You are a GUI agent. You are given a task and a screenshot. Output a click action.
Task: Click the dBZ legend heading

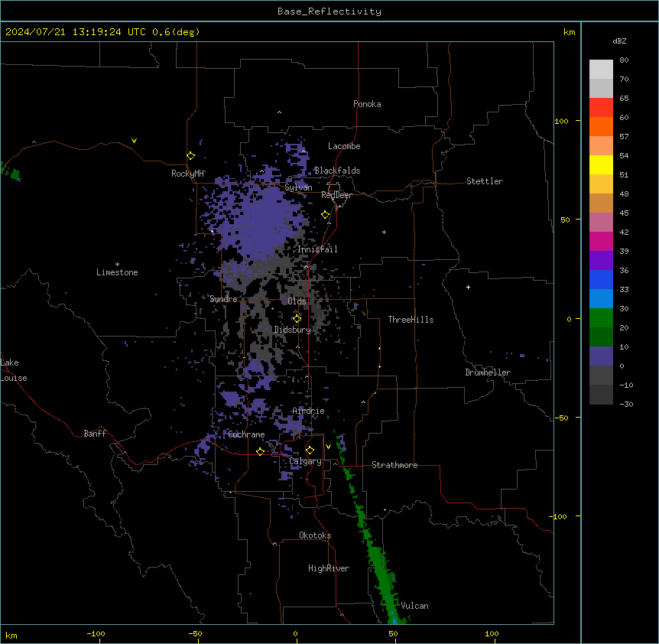click(x=619, y=41)
